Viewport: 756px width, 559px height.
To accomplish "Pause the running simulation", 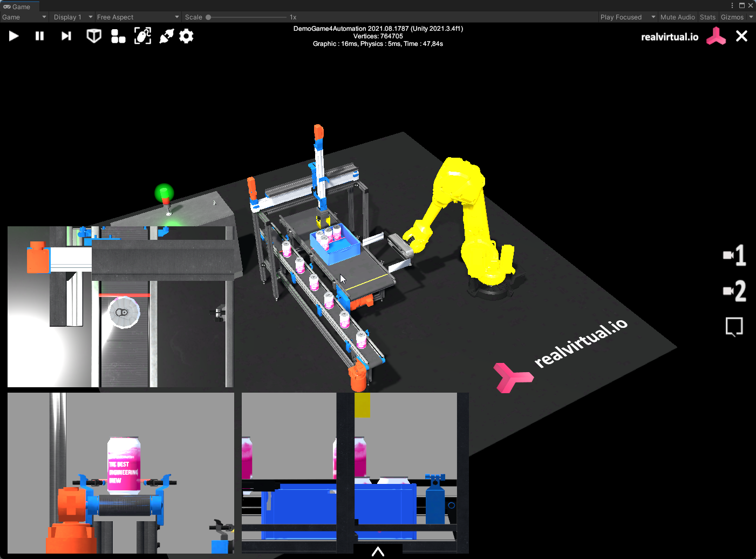I will click(39, 36).
